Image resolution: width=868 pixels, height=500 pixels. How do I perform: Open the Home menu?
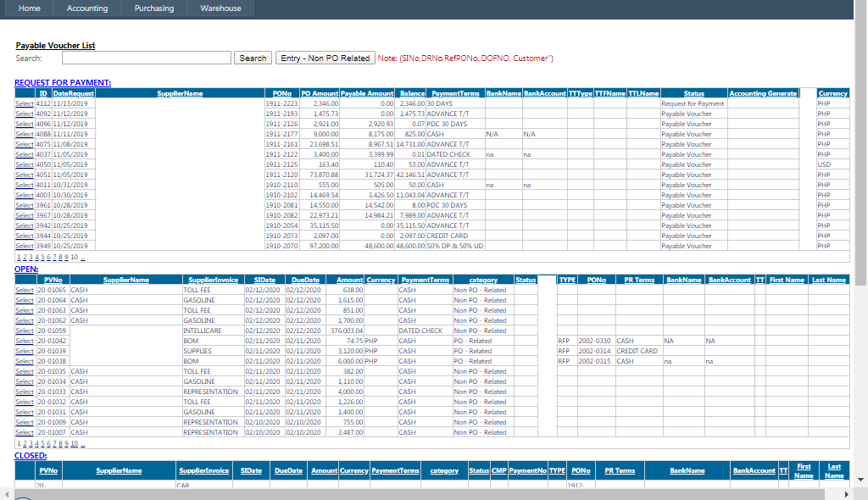tap(30, 8)
